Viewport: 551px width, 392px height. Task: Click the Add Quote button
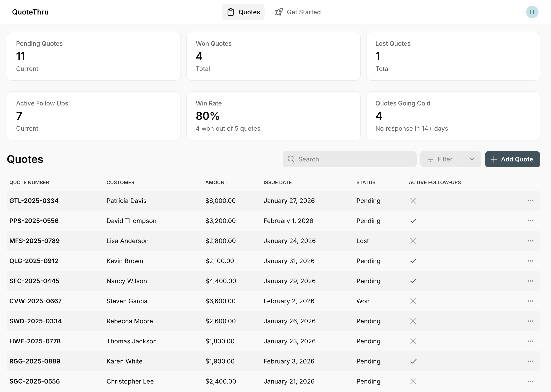tap(512, 159)
